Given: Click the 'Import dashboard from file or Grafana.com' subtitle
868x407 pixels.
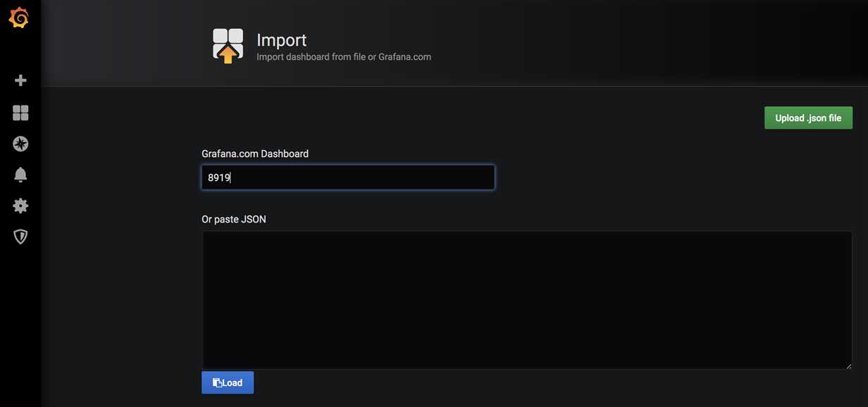Looking at the screenshot, I should click(344, 56).
